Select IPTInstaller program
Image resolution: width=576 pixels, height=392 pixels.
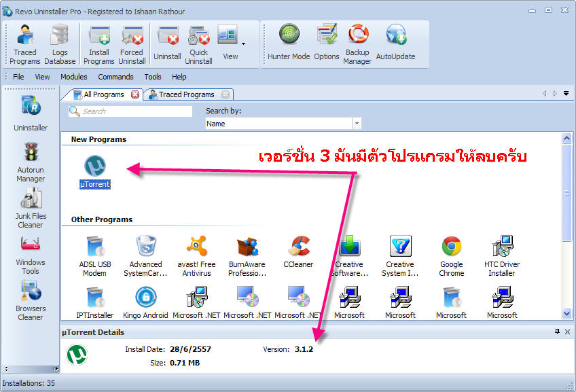tap(95, 303)
